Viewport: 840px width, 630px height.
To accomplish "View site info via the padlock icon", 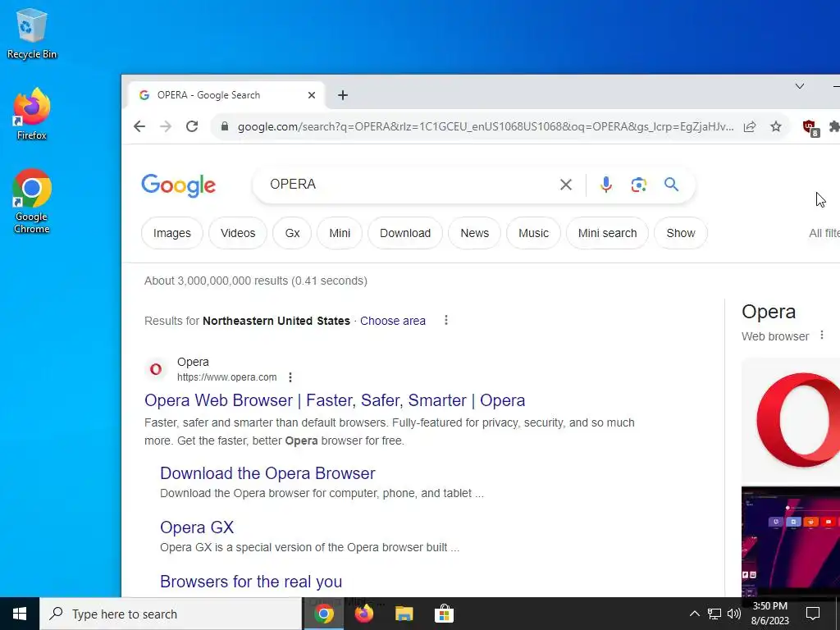I will pos(225,126).
